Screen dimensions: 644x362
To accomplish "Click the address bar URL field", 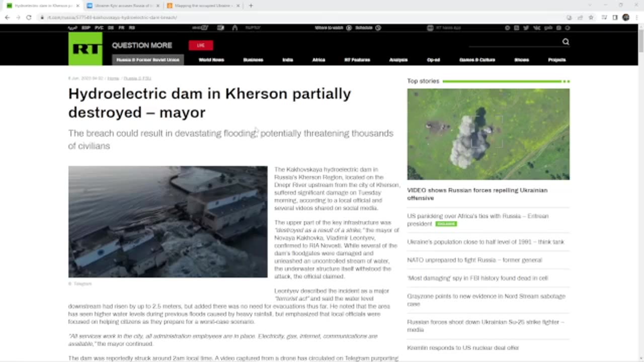I will (302, 17).
